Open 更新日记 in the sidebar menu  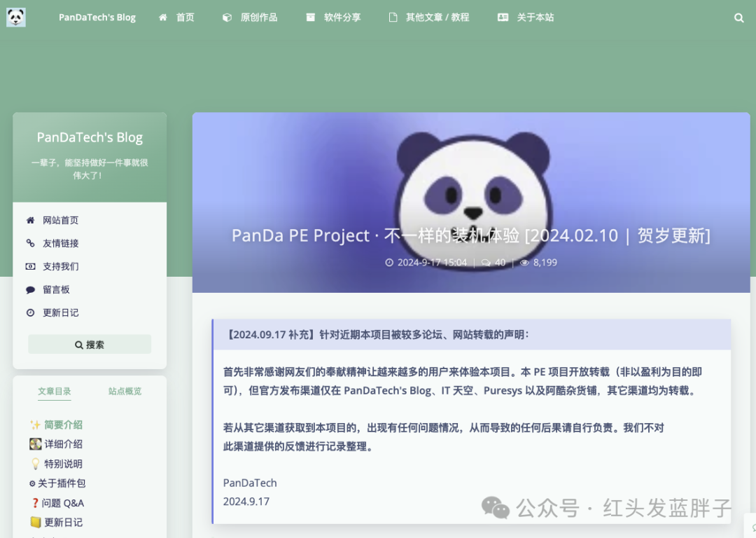(60, 312)
